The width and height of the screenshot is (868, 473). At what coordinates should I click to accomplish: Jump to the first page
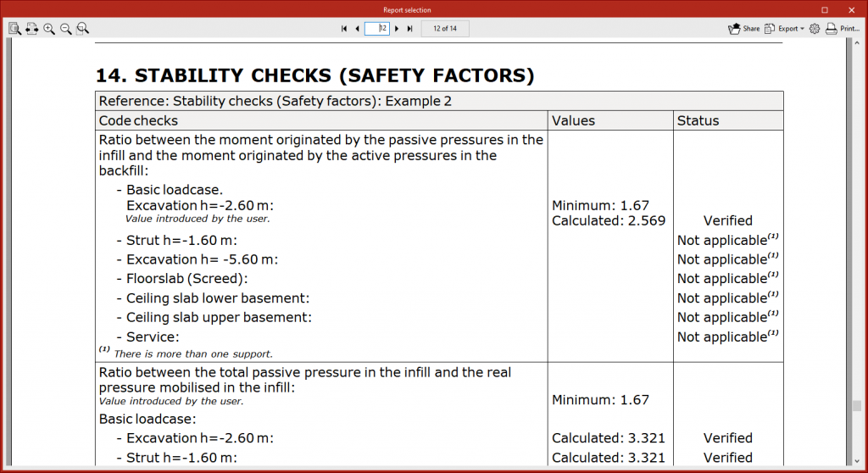[x=344, y=29]
